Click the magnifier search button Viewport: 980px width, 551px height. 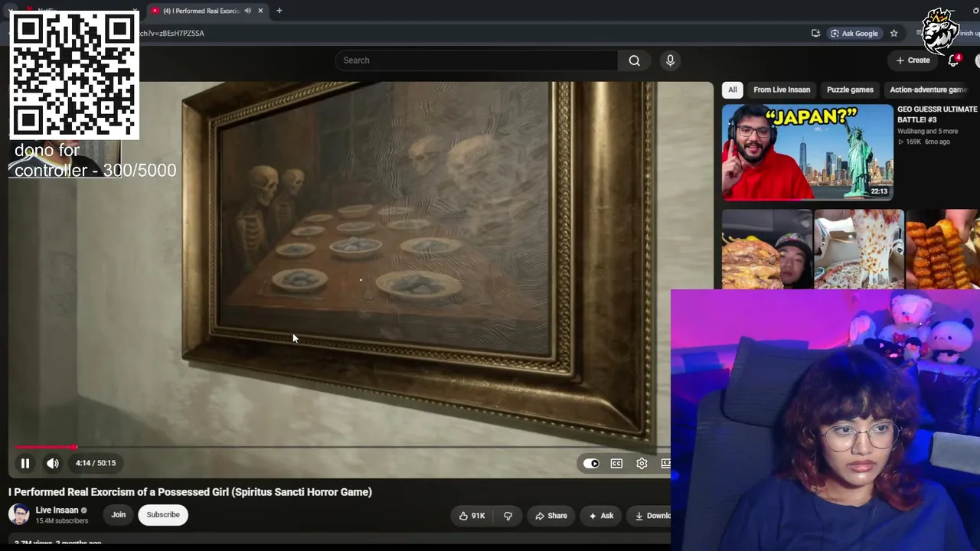pos(635,60)
